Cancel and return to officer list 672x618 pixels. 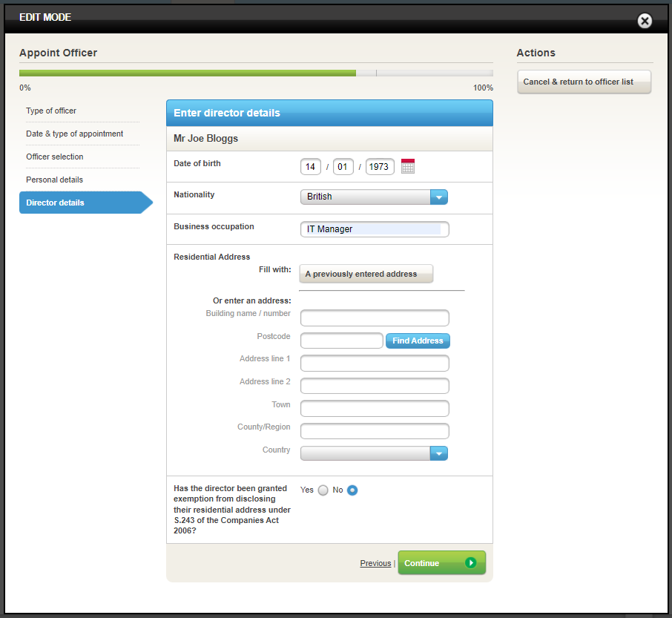pos(584,82)
